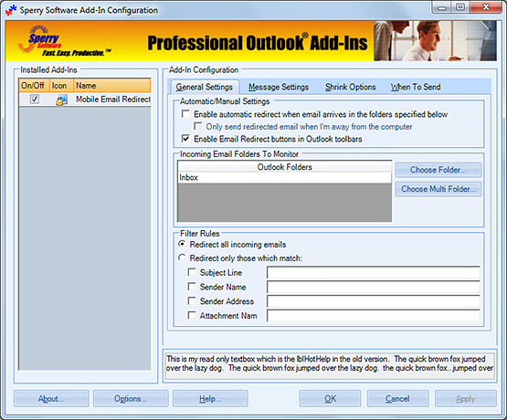Screen dimensions: 507x420
Task: Check the Sender Name filter checkbox
Action: (x=192, y=287)
